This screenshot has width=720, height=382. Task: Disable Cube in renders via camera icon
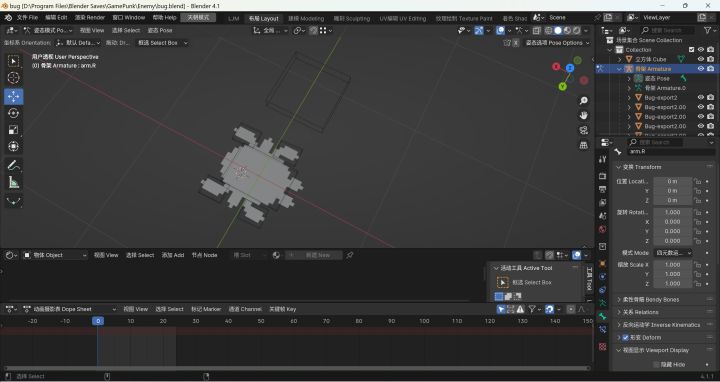coord(711,59)
